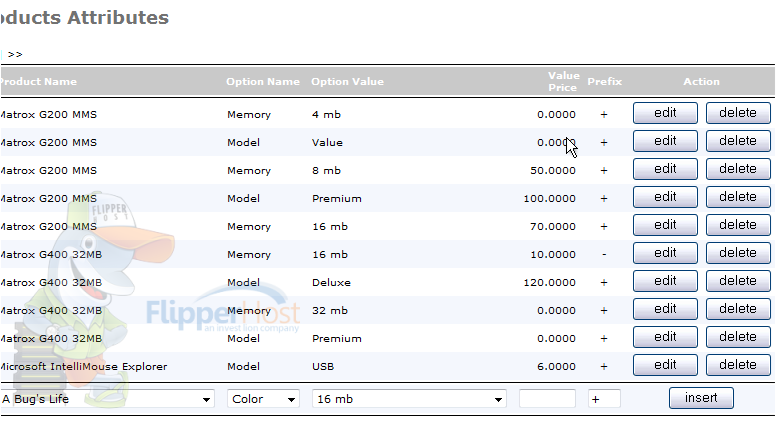Edit the Memory 8 mb attribute row

[665, 169]
